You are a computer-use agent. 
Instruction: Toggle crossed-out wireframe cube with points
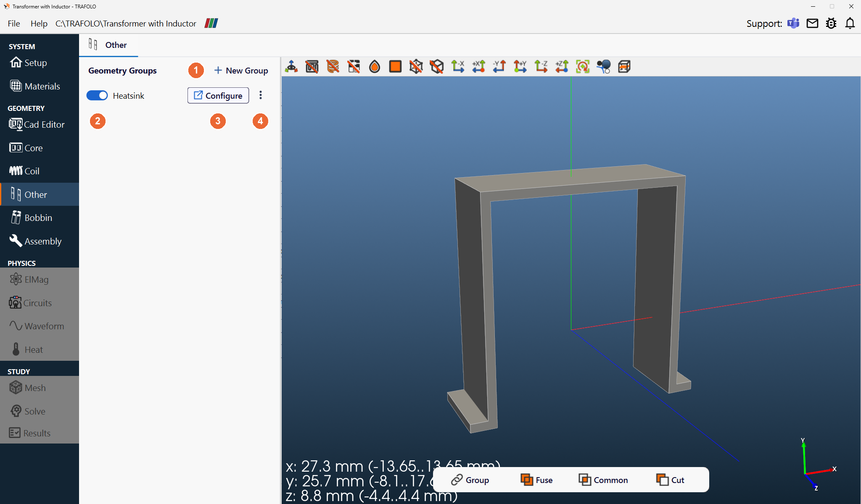tap(416, 66)
